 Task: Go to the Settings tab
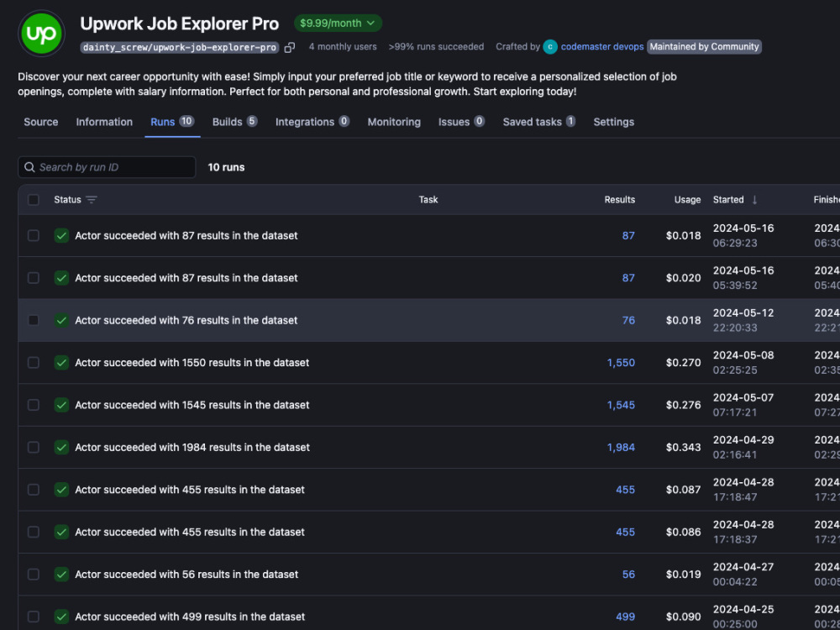[613, 122]
